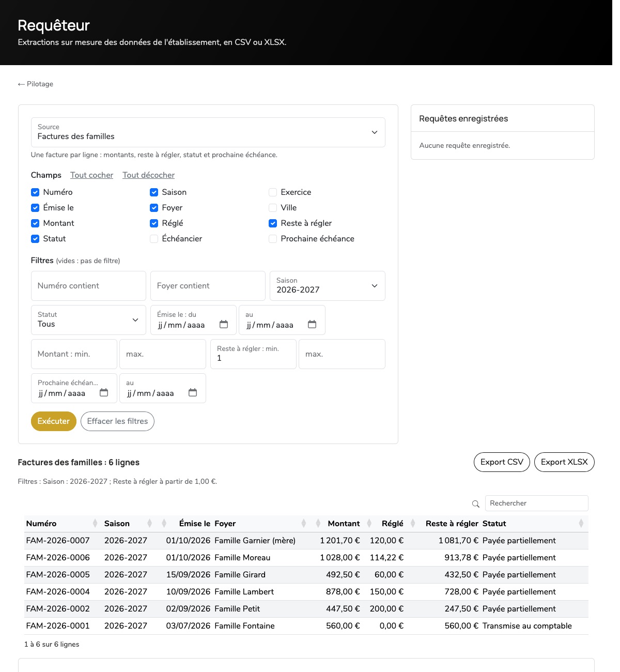This screenshot has width=620, height=672.
Task: Focus the Foyer contient filter field
Action: coord(208,286)
